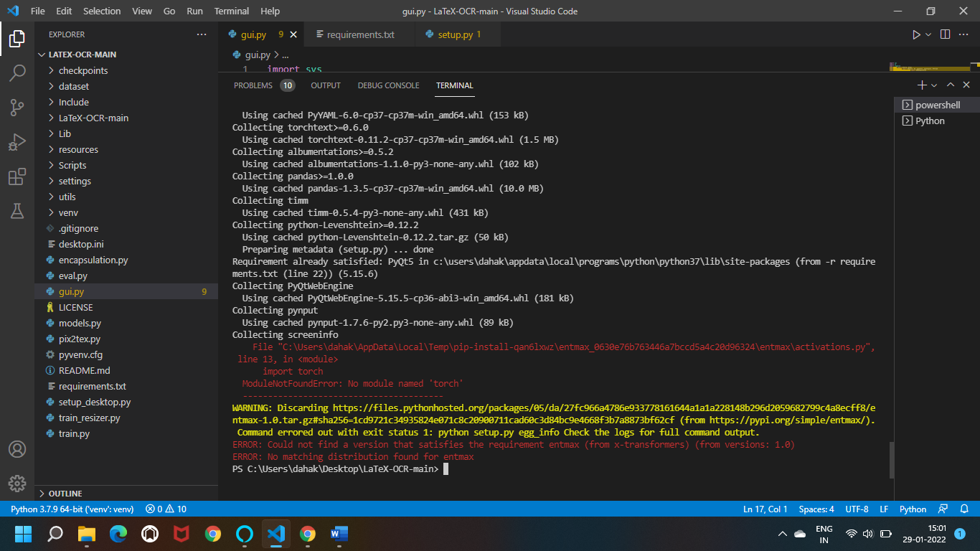
Task: Open the Source Control view
Action: (18, 107)
